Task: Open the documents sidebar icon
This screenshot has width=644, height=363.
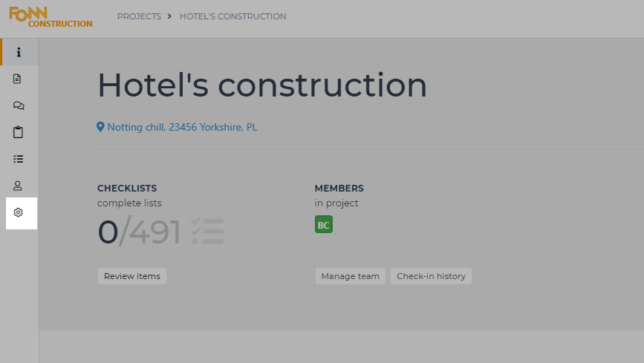Action: pyautogui.click(x=19, y=79)
